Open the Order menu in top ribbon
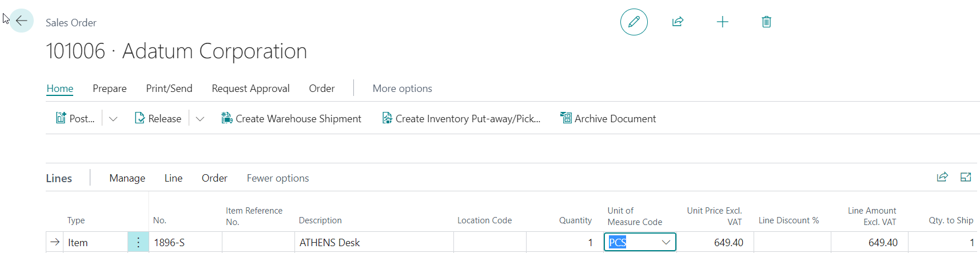The height and width of the screenshot is (253, 980). tap(322, 89)
